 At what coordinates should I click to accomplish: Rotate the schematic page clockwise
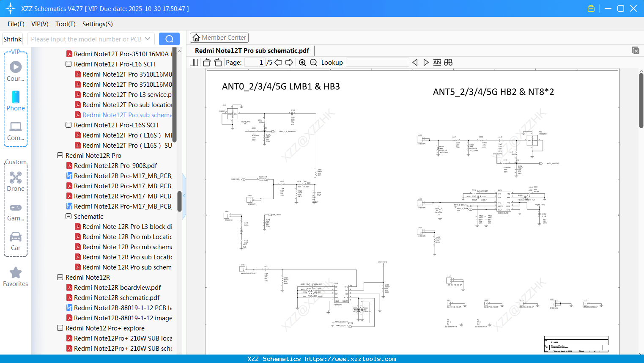click(x=217, y=62)
